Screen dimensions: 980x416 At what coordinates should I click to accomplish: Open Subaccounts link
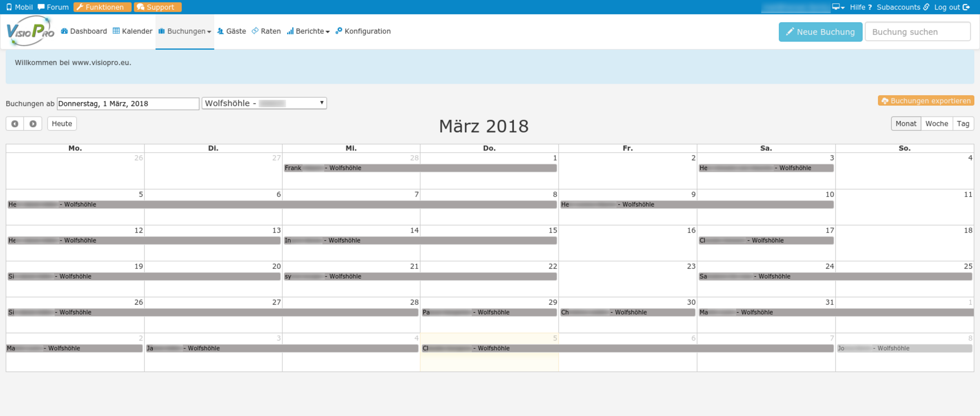pyautogui.click(x=902, y=7)
